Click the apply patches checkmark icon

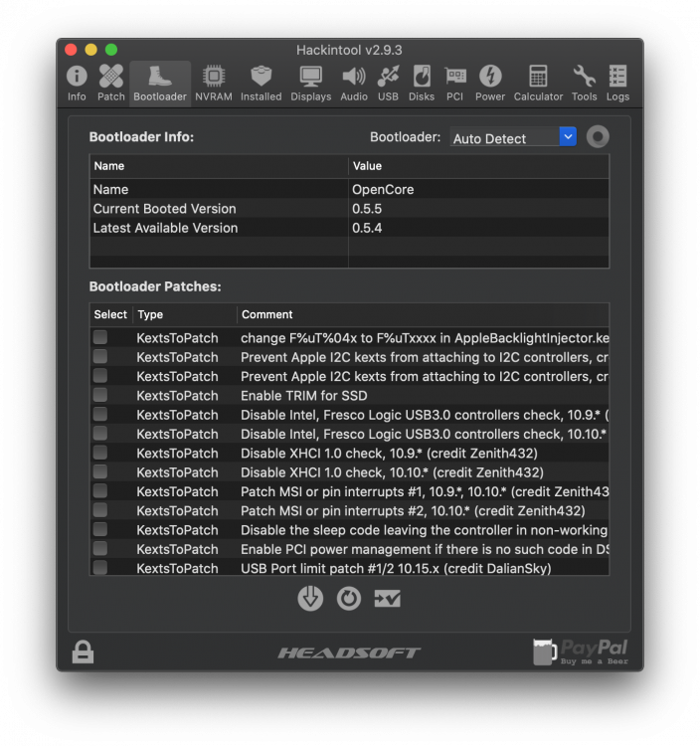point(387,599)
